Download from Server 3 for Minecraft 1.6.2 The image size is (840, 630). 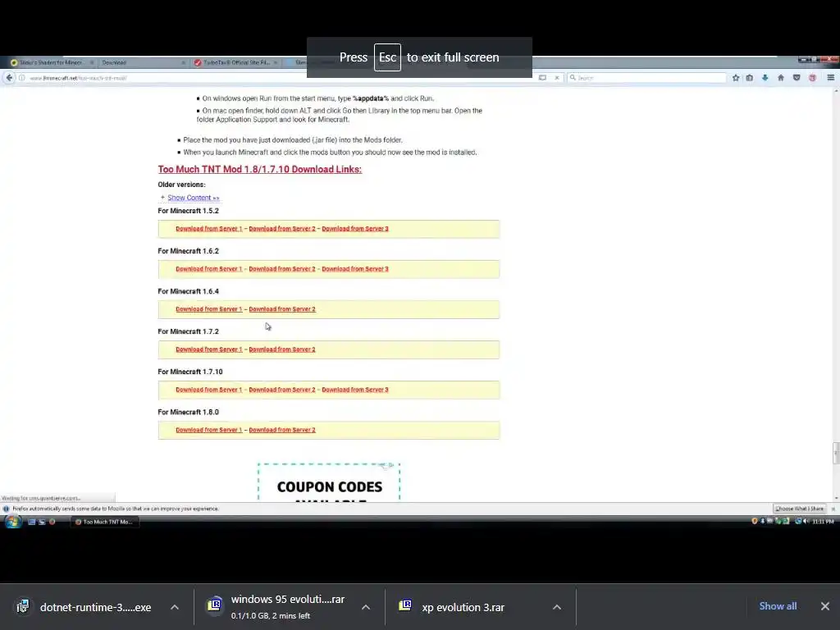tap(355, 269)
